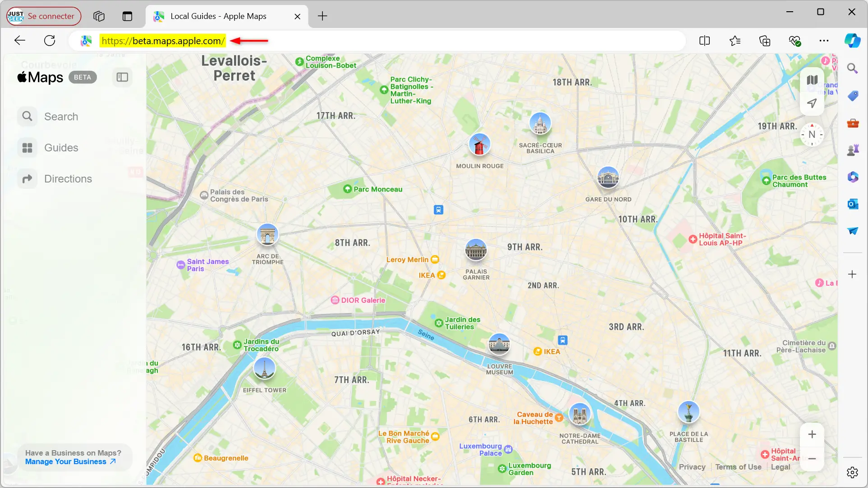Select the Sacré-Cœur Basilica pin
The height and width of the screenshot is (488, 868).
[x=540, y=124]
